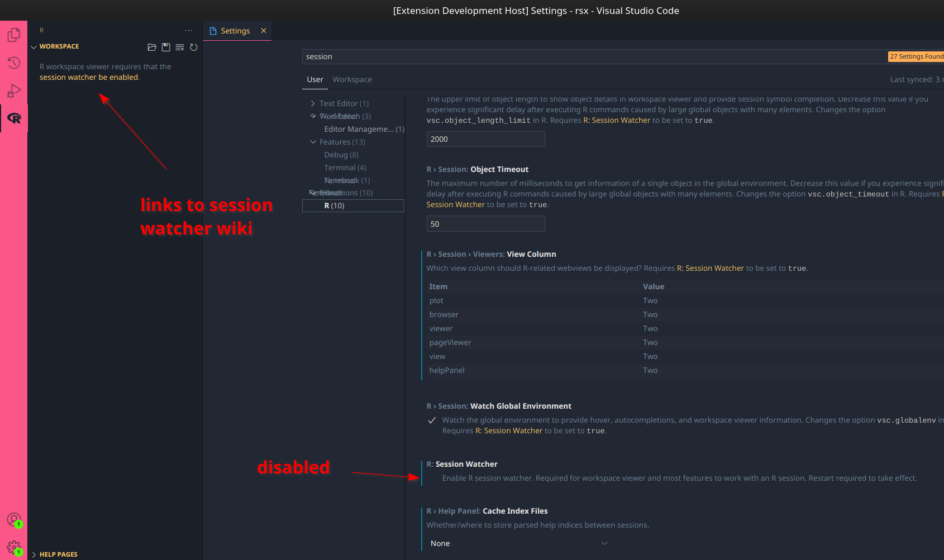Expand the Text Editor settings group
The height and width of the screenshot is (560, 944).
click(313, 103)
